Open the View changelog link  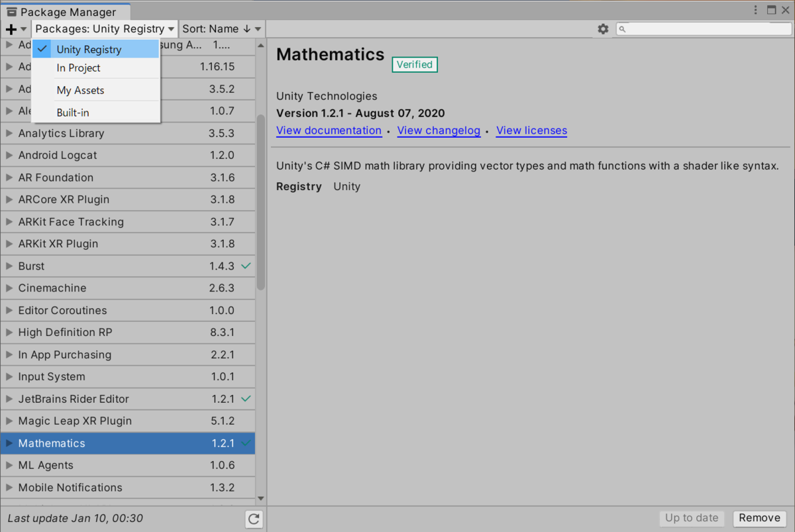click(439, 131)
